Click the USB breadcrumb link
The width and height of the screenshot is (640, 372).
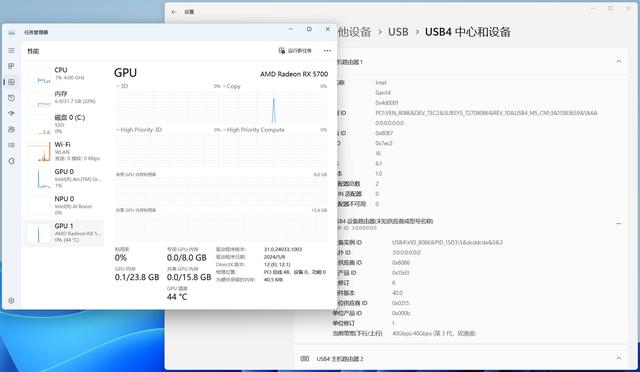(x=398, y=32)
